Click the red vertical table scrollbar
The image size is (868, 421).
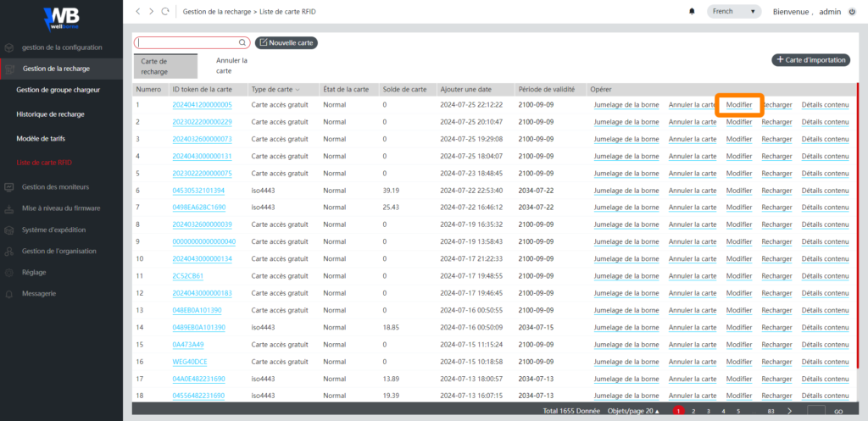pos(858,224)
